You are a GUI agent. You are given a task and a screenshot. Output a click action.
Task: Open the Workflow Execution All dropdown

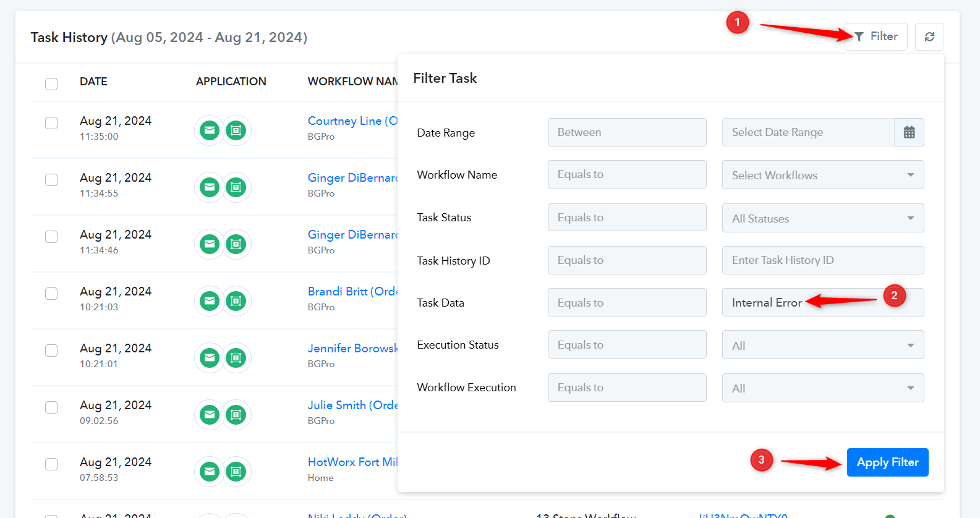pos(823,388)
